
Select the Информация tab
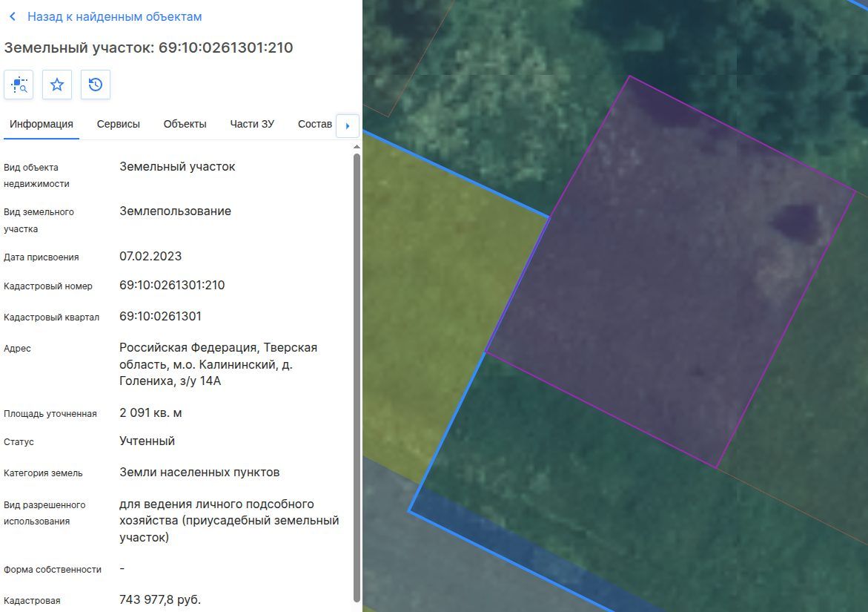(42, 124)
